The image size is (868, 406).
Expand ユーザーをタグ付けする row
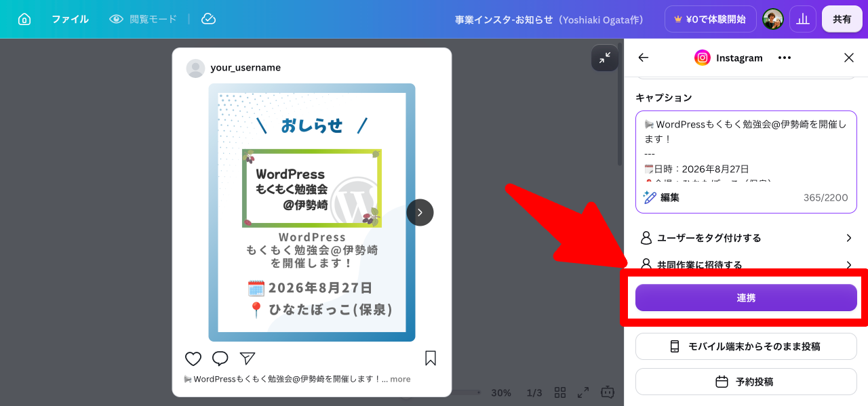click(746, 238)
